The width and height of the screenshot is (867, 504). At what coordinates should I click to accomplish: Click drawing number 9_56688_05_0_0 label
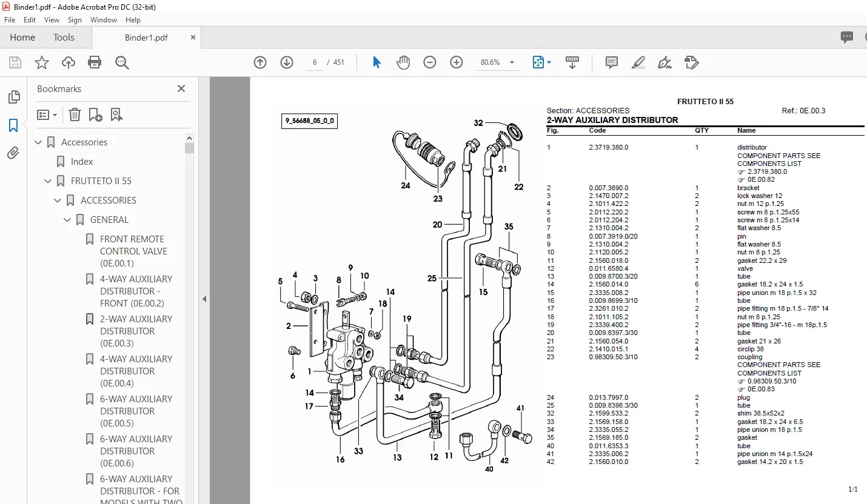(309, 121)
